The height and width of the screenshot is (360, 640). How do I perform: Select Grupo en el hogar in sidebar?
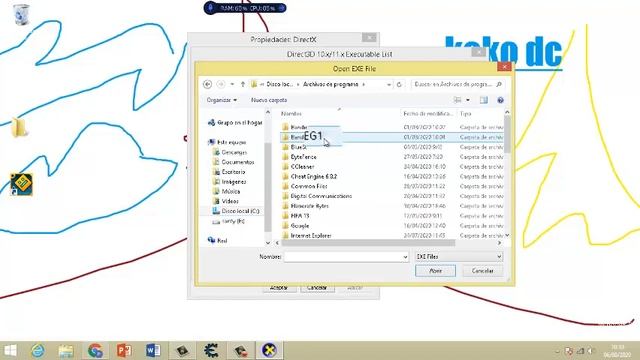pyautogui.click(x=235, y=122)
